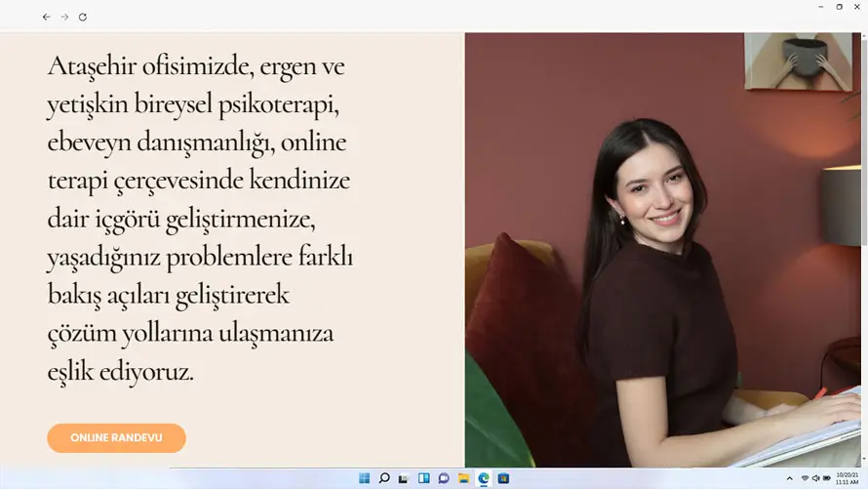Check the battery status icon

pos(826,478)
